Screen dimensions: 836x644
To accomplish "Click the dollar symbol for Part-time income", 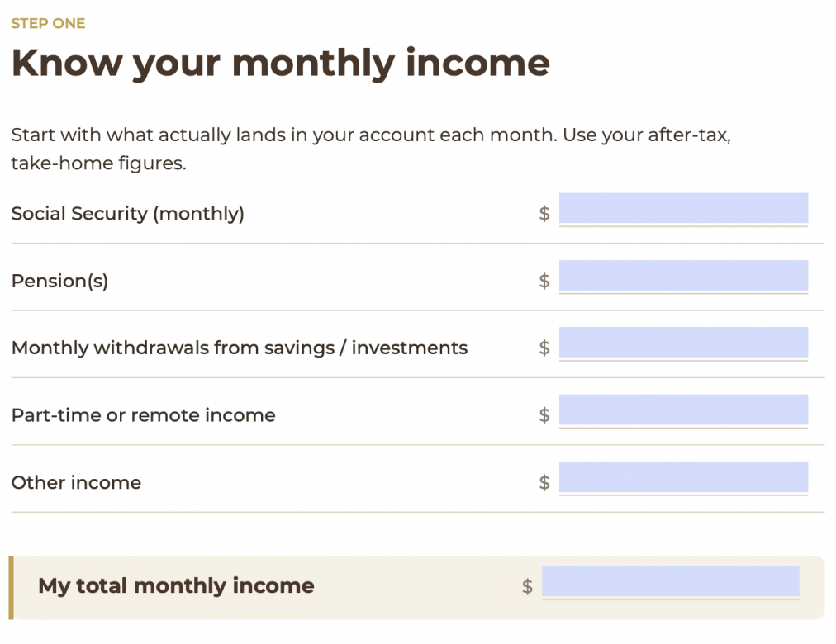I will point(544,415).
